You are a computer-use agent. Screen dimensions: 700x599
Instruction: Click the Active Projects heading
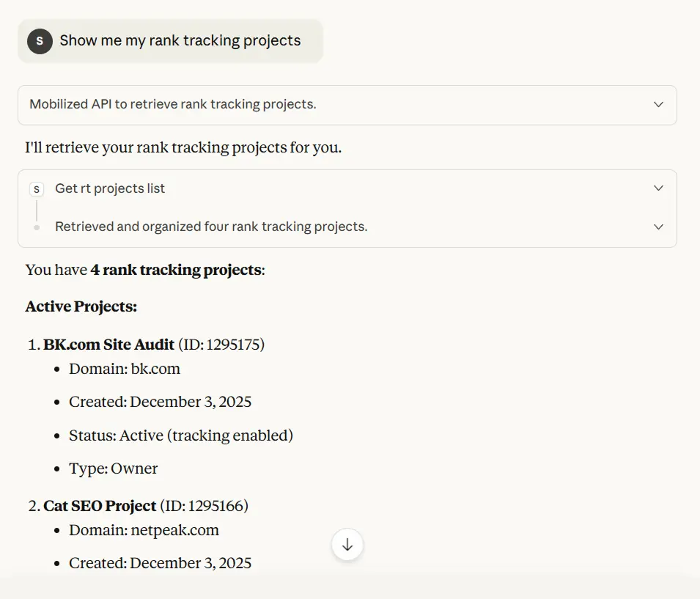[x=81, y=306]
